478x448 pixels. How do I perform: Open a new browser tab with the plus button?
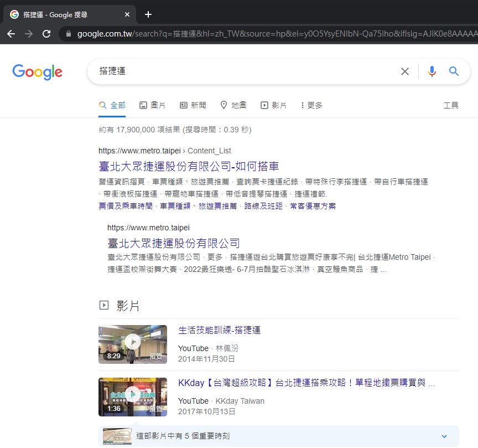[x=148, y=14]
